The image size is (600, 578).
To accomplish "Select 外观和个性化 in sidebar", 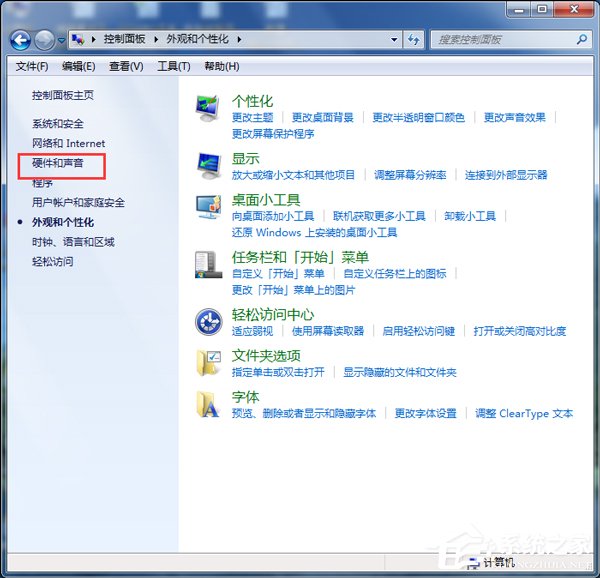I will 63,223.
